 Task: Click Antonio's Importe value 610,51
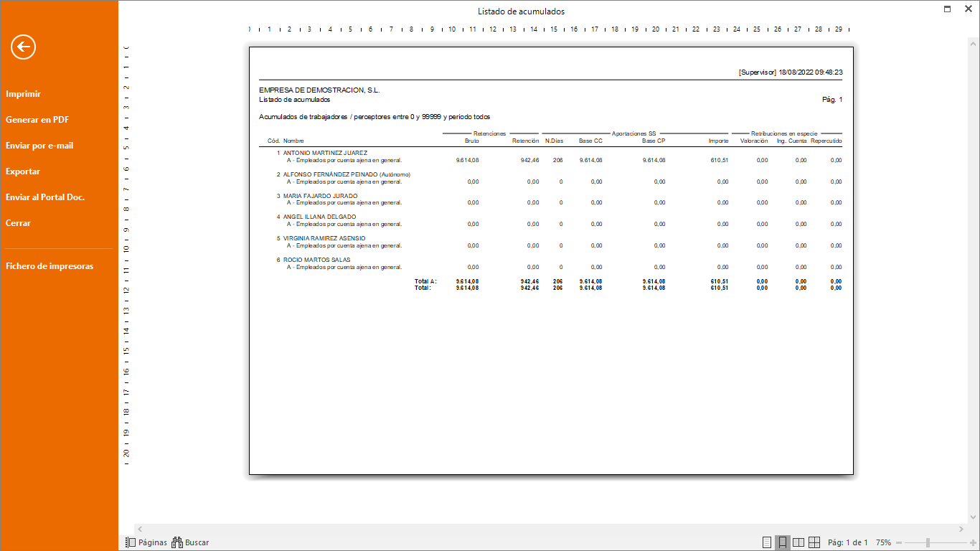(x=720, y=160)
